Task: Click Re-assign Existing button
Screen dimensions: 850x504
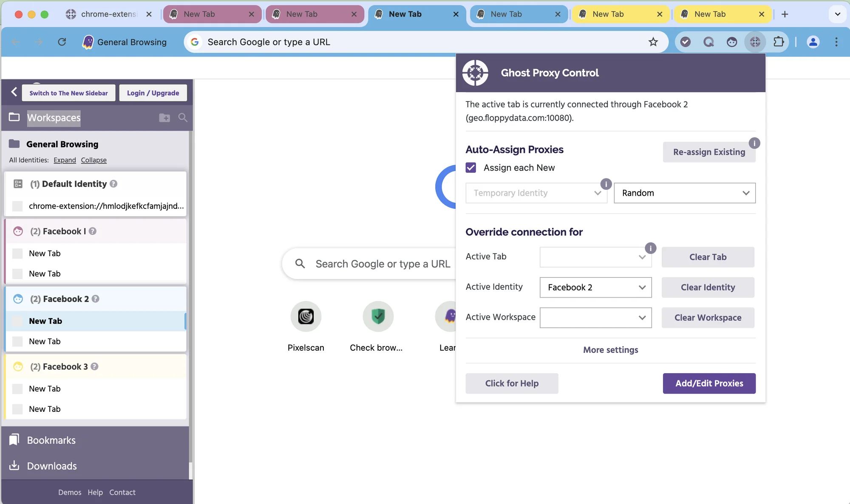Action: [x=709, y=152]
